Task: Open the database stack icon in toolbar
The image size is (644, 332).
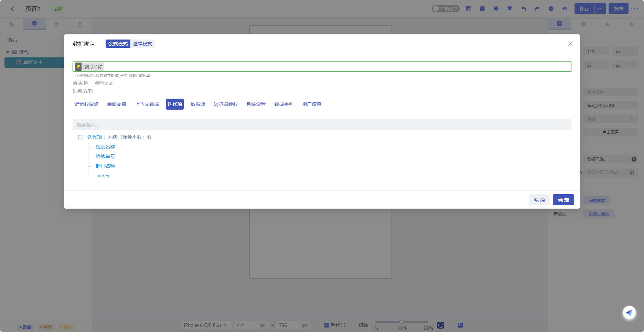Action: 482,9
